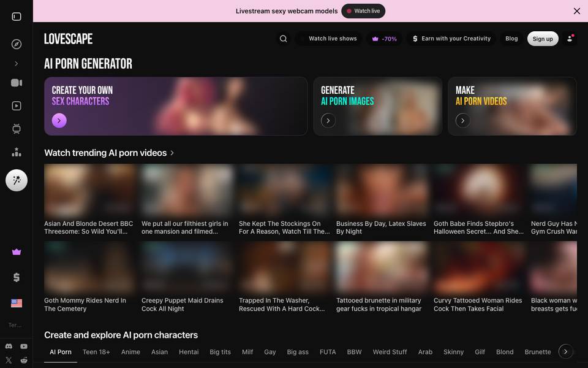
Task: Open the Discord icon link
Action: coord(9,346)
